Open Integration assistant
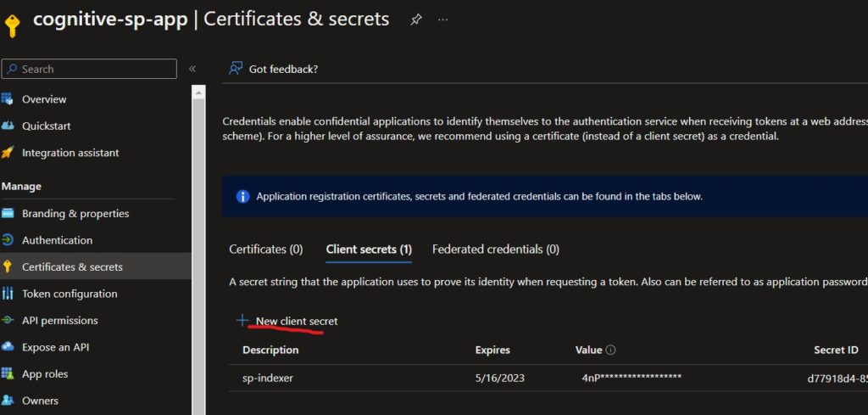The image size is (868, 415). pos(70,153)
